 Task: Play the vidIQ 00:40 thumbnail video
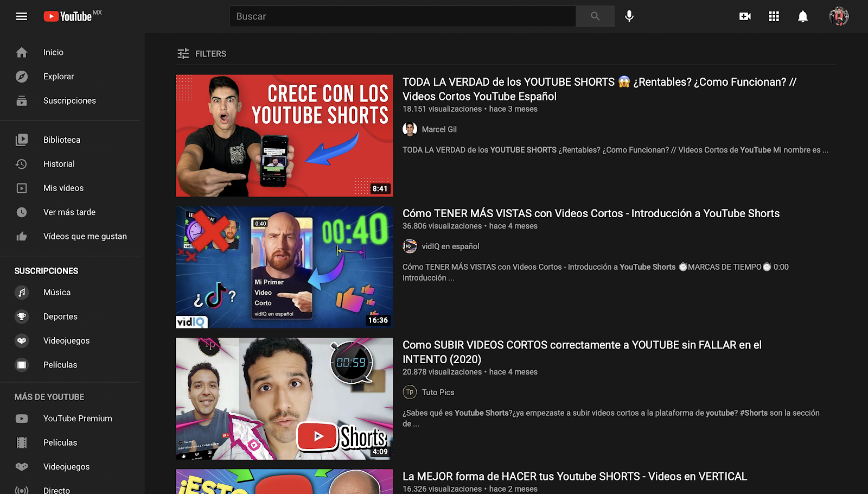284,267
